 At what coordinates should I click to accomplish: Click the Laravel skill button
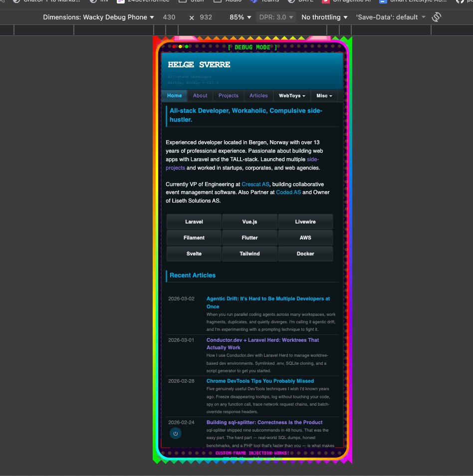(194, 222)
